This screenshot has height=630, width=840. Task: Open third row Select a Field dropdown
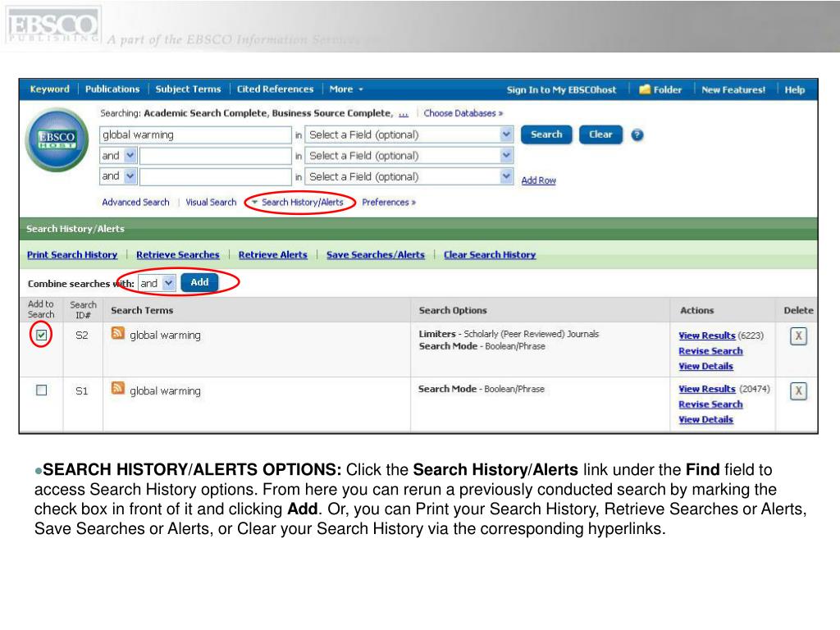[x=409, y=177]
